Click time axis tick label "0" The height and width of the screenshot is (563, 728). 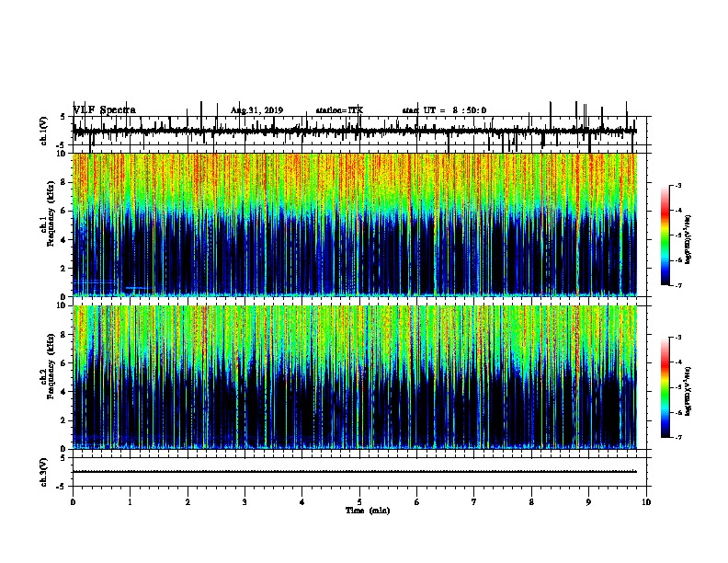pyautogui.click(x=73, y=502)
